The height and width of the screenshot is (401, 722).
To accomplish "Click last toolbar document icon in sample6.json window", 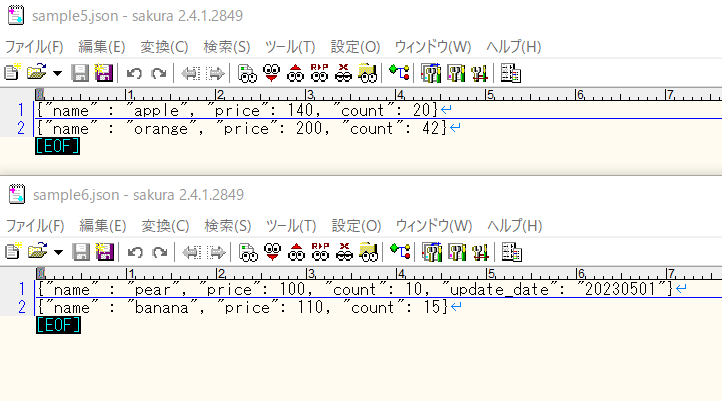I will tap(512, 252).
